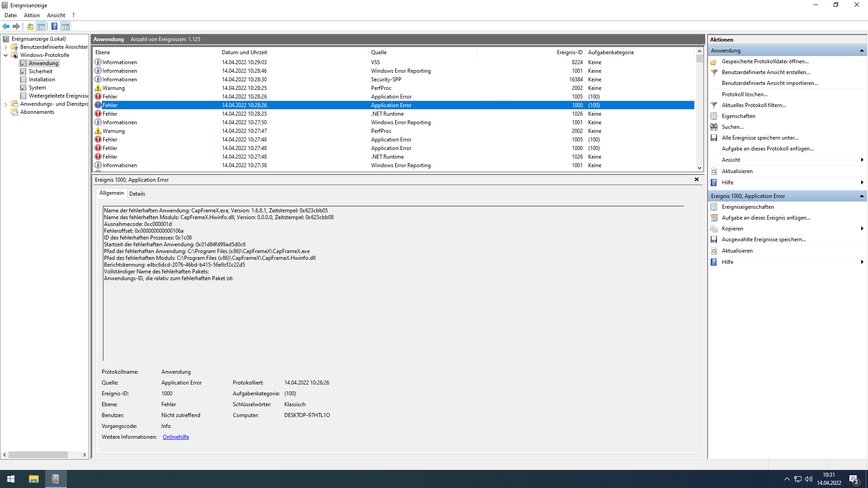
Task: Toggle the show/hide action pane toolbar icon
Action: tap(66, 26)
